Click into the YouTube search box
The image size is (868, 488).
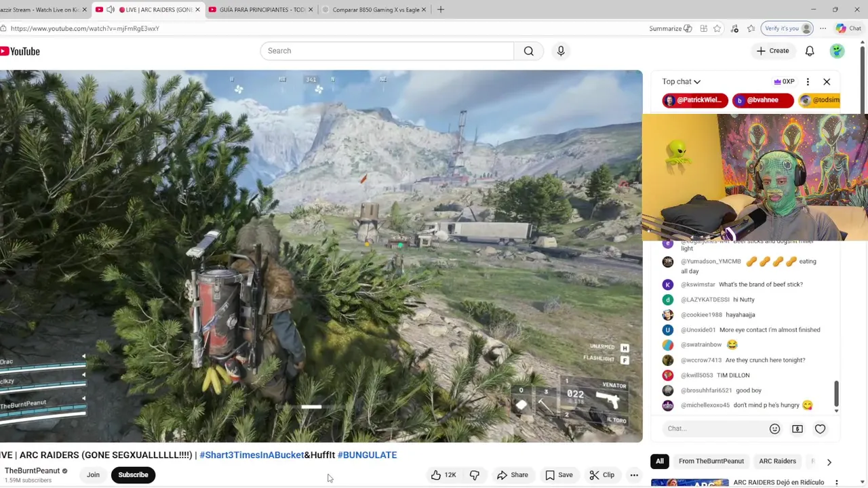pos(387,51)
